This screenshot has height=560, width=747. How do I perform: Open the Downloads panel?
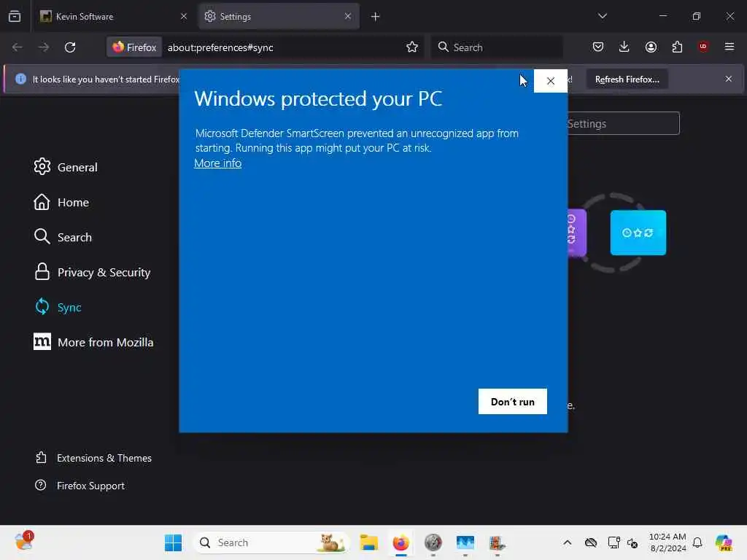(x=624, y=47)
